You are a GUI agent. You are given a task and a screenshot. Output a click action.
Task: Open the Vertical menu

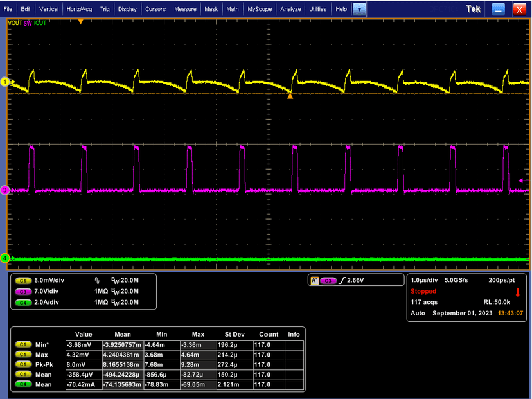click(x=49, y=10)
